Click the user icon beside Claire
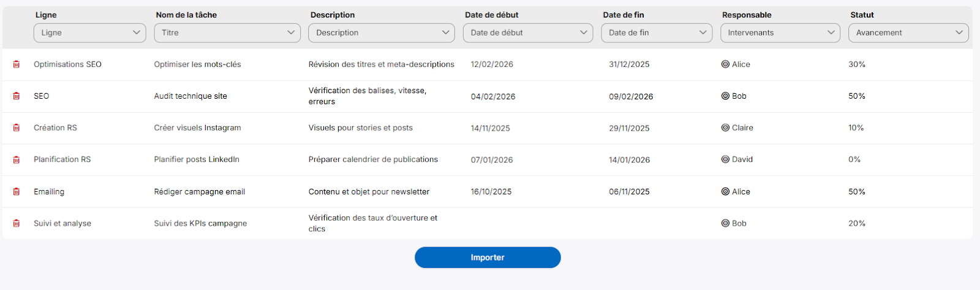Image resolution: width=980 pixels, height=290 pixels. pos(725,128)
